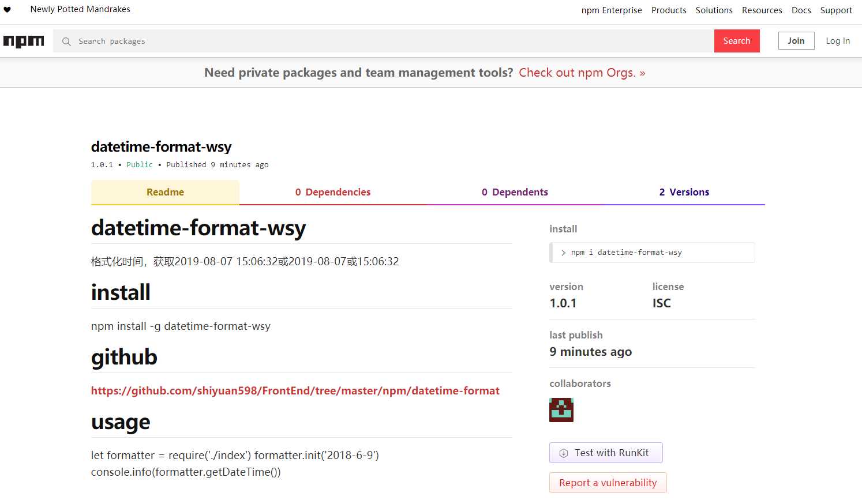Click the RunKit download icon

pyautogui.click(x=564, y=453)
